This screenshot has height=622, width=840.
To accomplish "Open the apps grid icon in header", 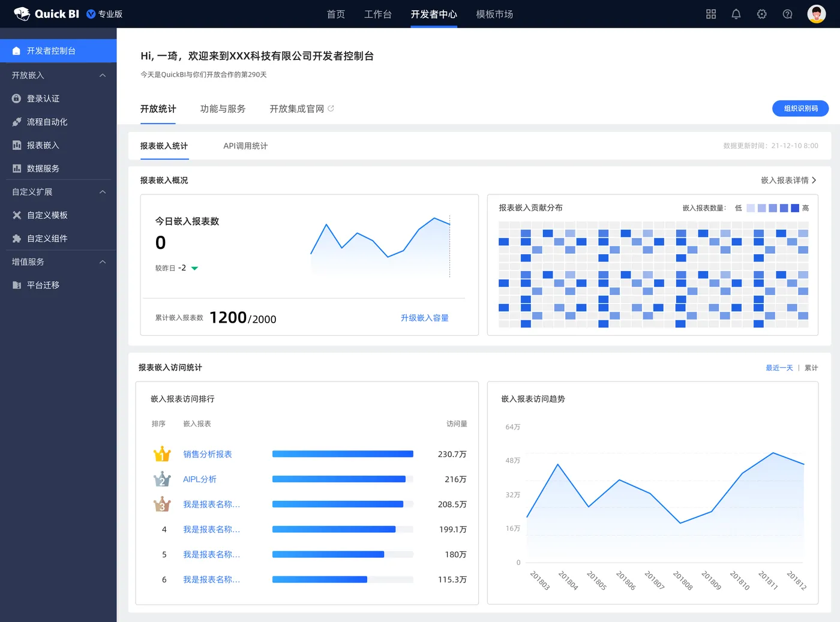I will (x=711, y=14).
